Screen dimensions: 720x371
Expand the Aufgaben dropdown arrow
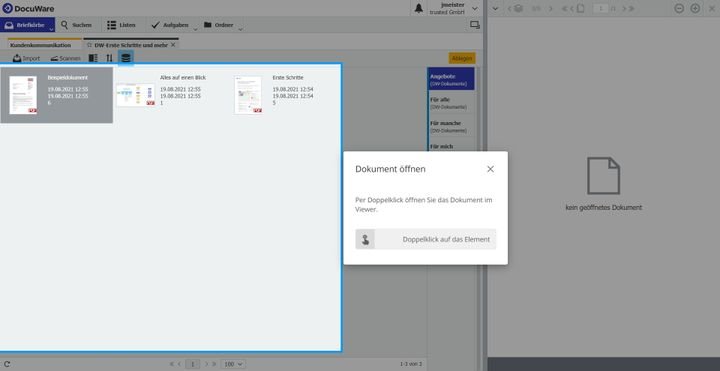point(195,29)
